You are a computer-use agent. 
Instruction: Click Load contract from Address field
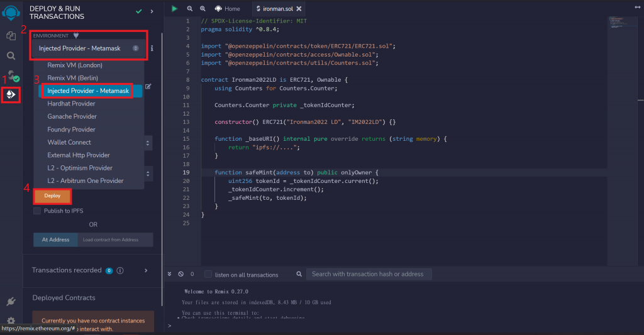[x=116, y=239]
